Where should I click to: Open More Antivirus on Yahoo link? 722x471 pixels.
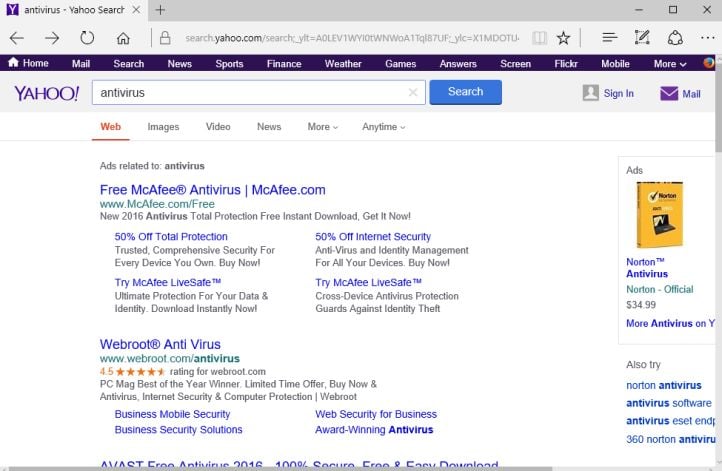[670, 323]
